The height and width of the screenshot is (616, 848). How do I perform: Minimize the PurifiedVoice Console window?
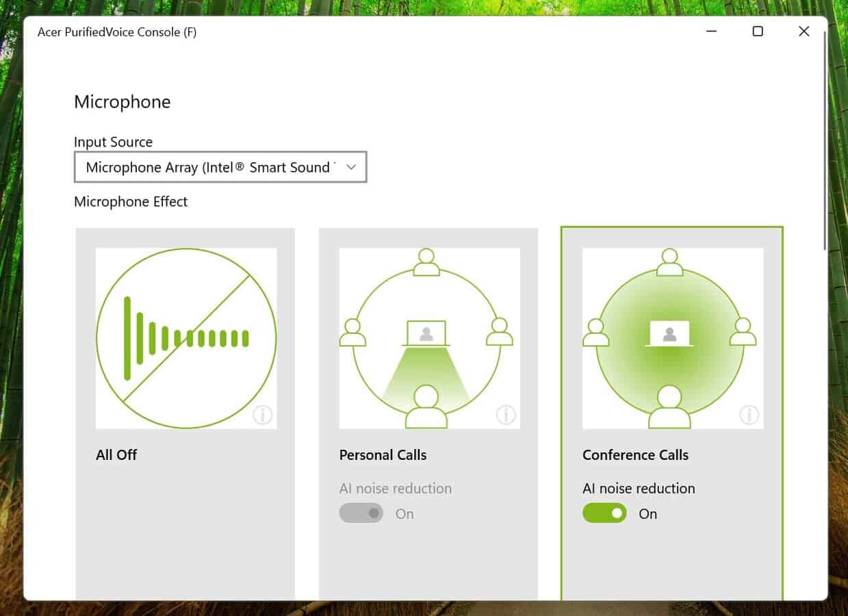[712, 31]
